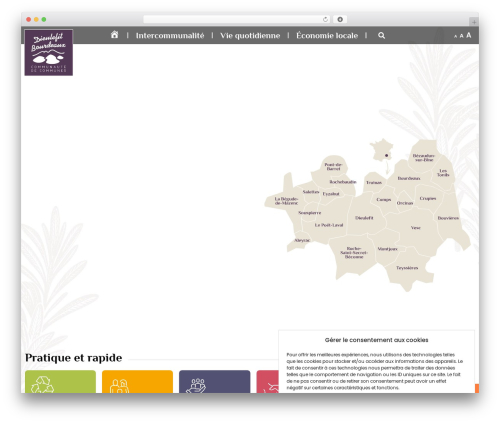Open a new browser tab

[x=474, y=22]
